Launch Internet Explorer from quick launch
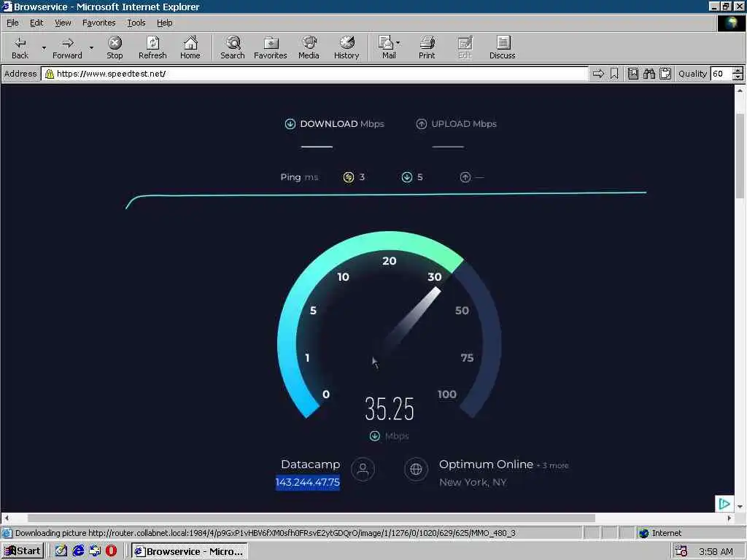 click(x=78, y=551)
